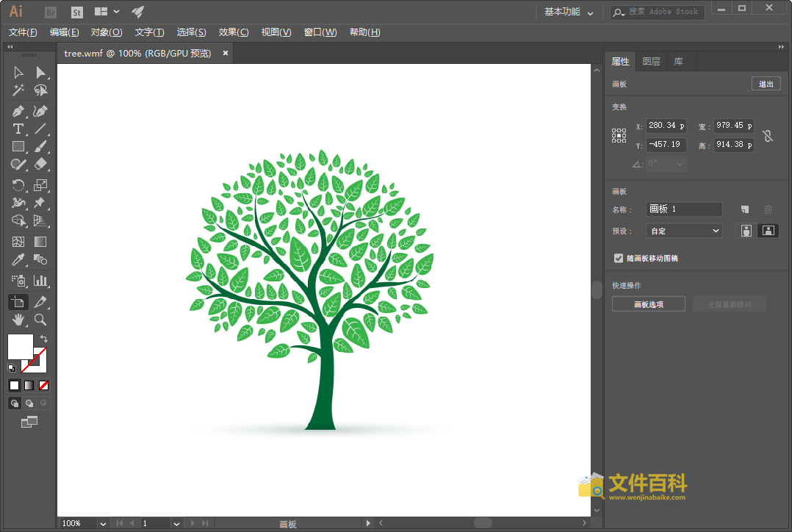
Task: Pick the Symbol Sprayer tool
Action: click(x=18, y=281)
